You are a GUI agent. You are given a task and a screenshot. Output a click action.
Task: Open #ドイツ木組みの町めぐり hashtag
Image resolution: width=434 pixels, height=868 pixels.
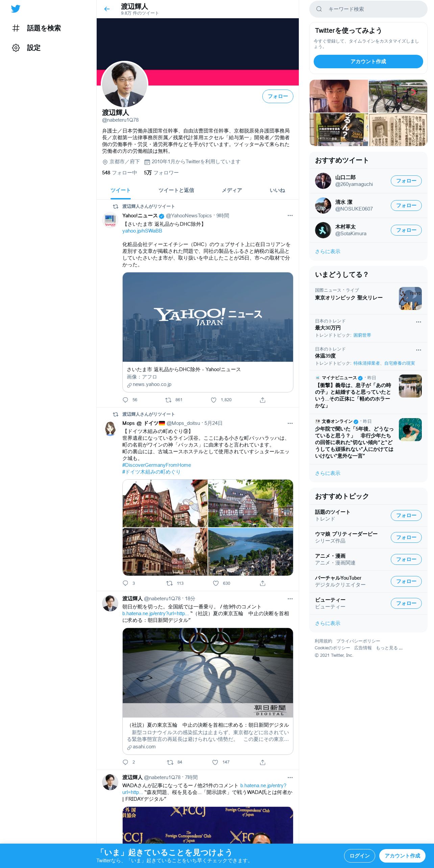point(151,472)
